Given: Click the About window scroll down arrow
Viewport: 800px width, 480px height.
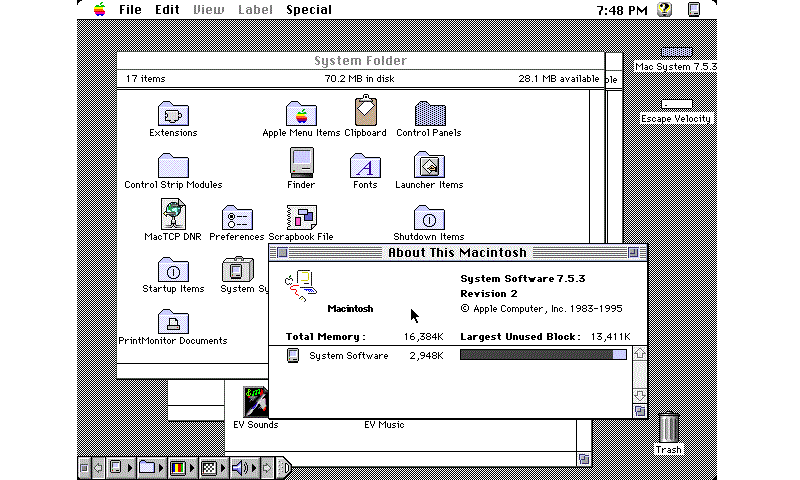Looking at the screenshot, I should (640, 396).
